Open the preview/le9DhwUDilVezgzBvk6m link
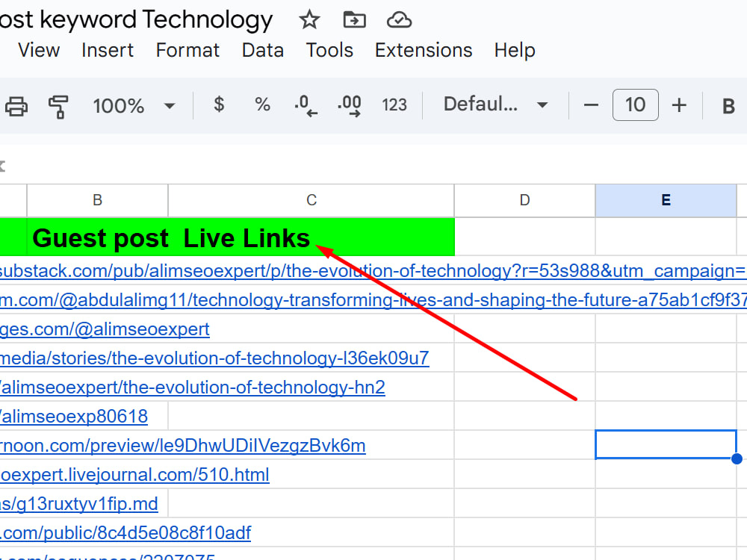Screen dimensions: 747x560 pos(182,446)
